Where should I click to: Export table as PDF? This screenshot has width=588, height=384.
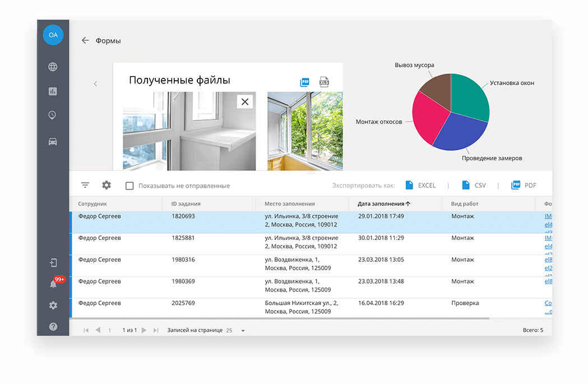(x=524, y=185)
